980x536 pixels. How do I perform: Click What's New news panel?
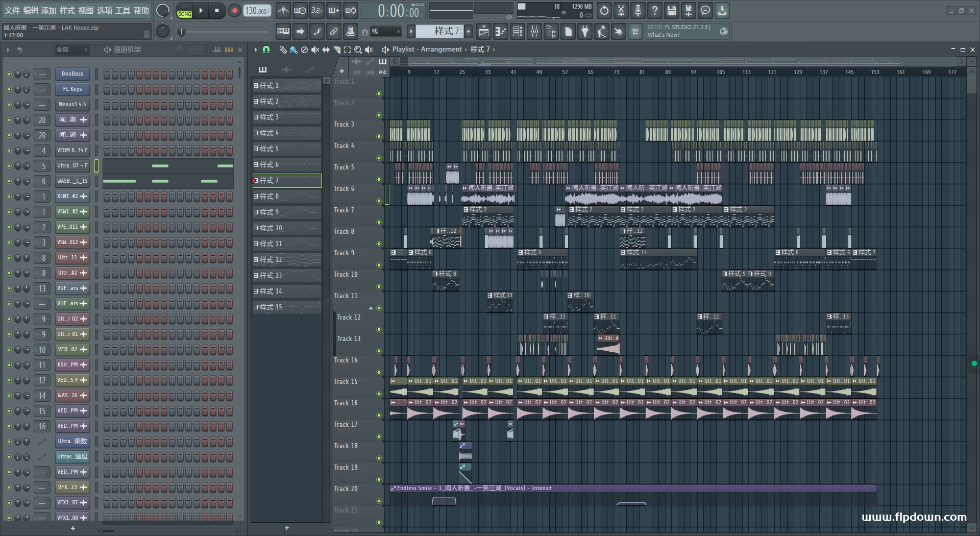coord(687,31)
